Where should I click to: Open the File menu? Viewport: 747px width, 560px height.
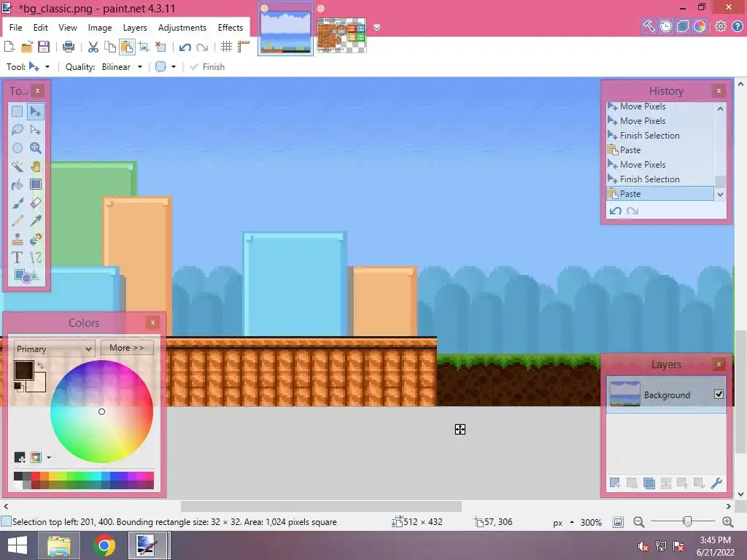tap(16, 28)
